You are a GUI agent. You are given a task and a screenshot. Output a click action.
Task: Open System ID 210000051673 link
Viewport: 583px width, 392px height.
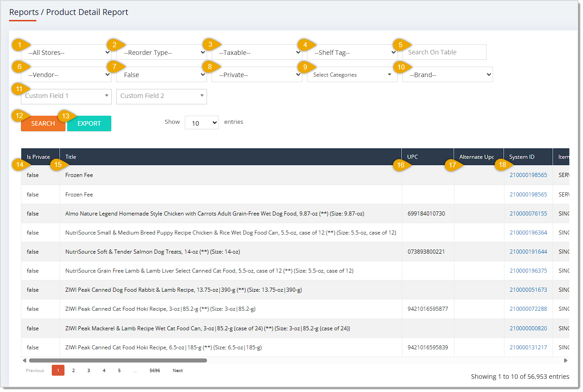pyautogui.click(x=528, y=290)
